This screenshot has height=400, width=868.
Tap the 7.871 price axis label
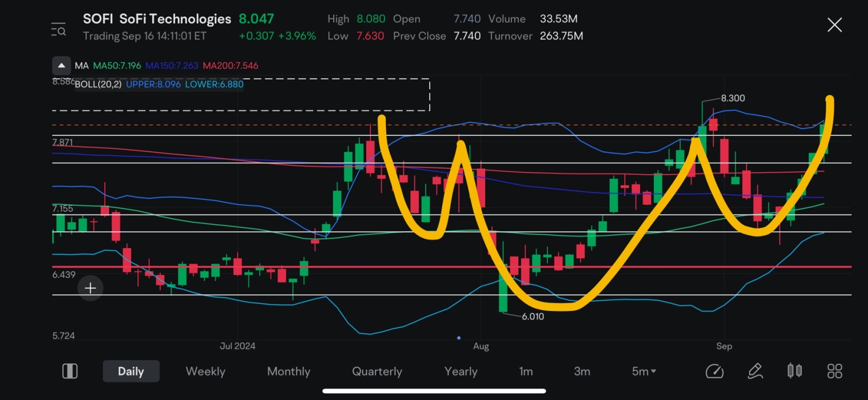[x=62, y=142]
